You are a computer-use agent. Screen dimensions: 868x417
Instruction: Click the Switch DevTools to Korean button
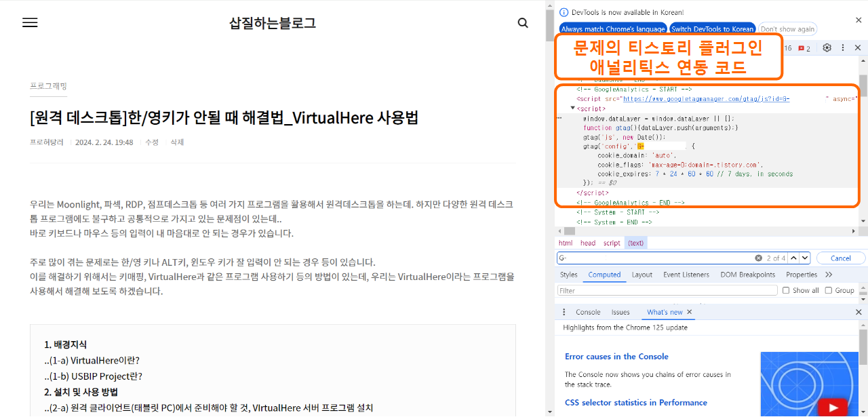[x=712, y=28]
